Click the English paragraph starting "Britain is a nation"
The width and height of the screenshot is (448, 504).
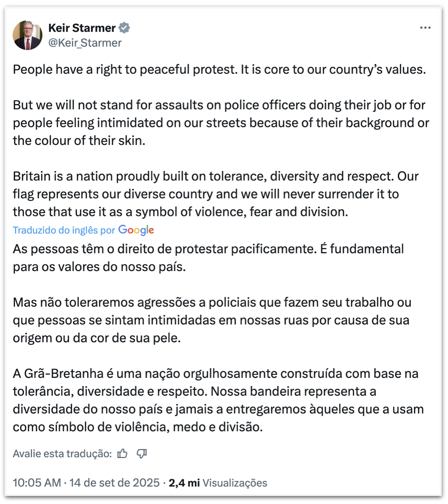click(x=216, y=194)
